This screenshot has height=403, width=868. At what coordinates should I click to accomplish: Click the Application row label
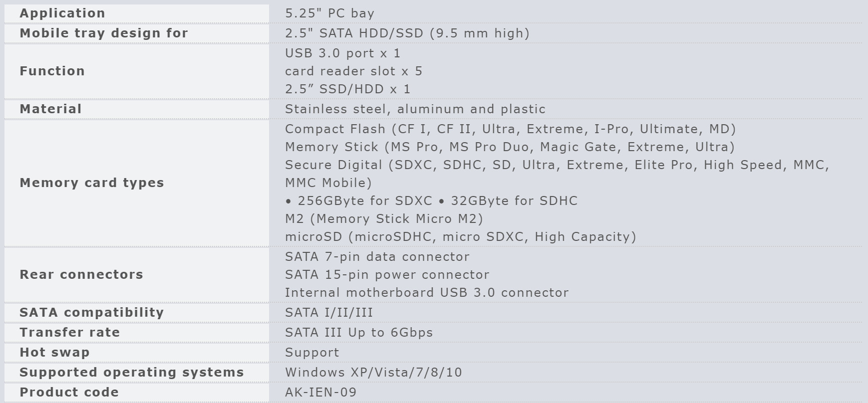click(62, 13)
